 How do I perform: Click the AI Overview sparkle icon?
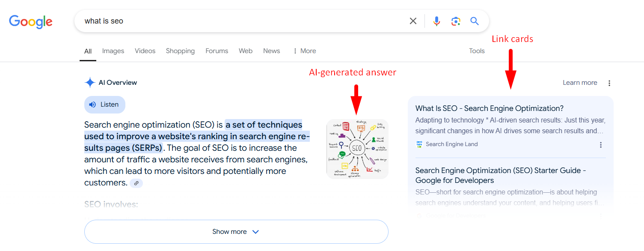click(90, 83)
